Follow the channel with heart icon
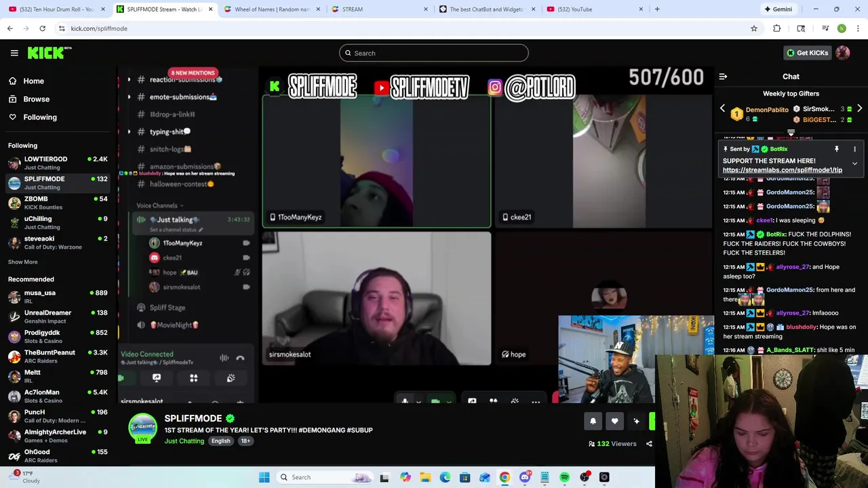The height and width of the screenshot is (488, 868). (614, 422)
